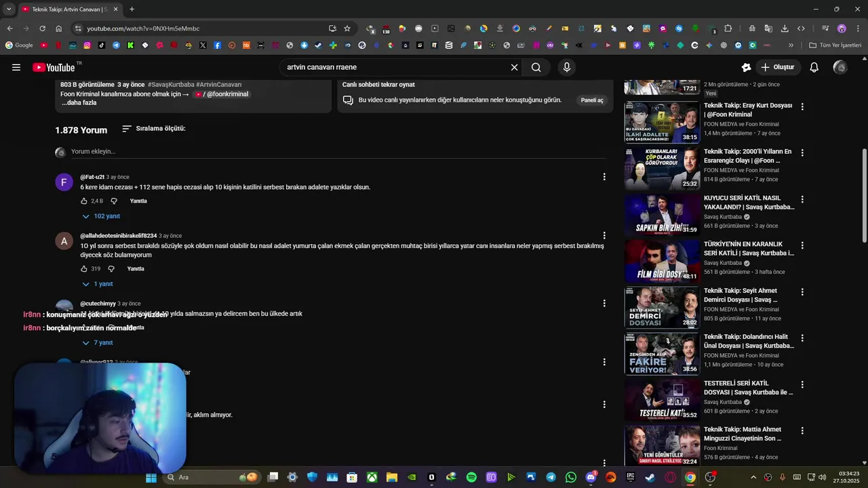
Task: Clear the search box with the X icon
Action: (514, 67)
